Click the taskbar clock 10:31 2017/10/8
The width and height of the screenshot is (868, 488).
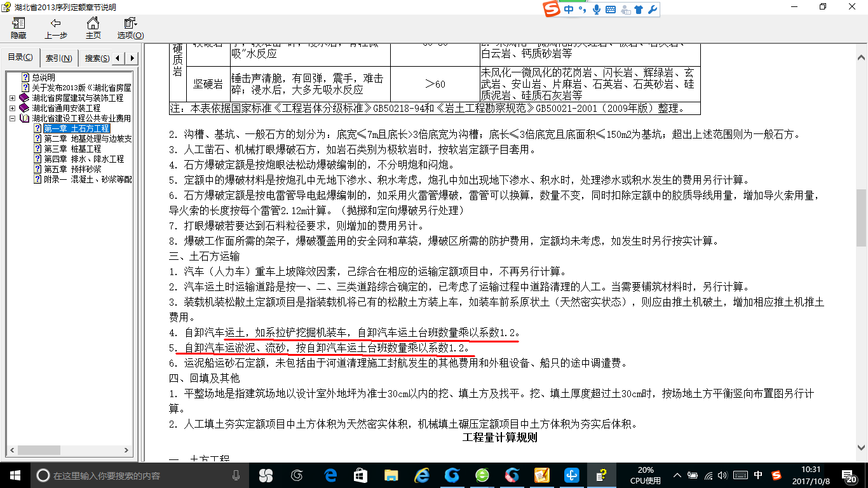click(x=811, y=475)
